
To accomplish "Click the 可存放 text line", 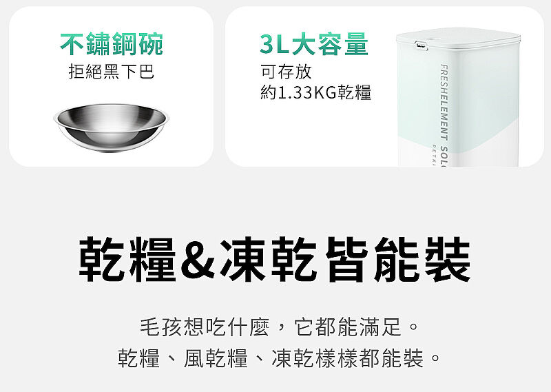I will 286,72.
